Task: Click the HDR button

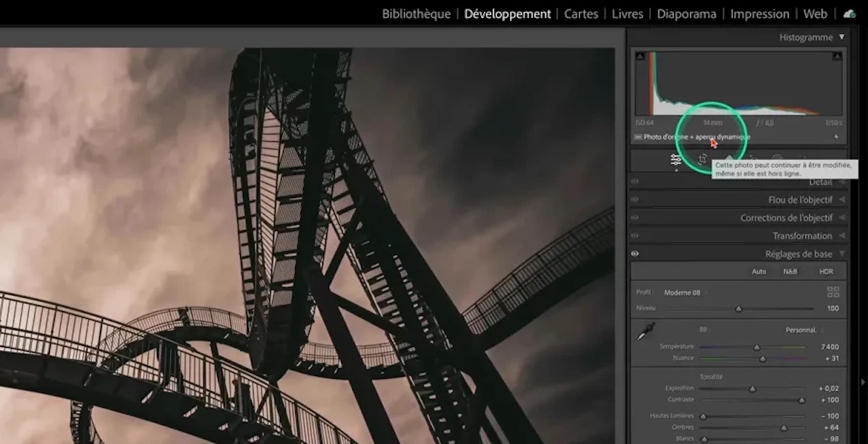Action: tap(826, 272)
